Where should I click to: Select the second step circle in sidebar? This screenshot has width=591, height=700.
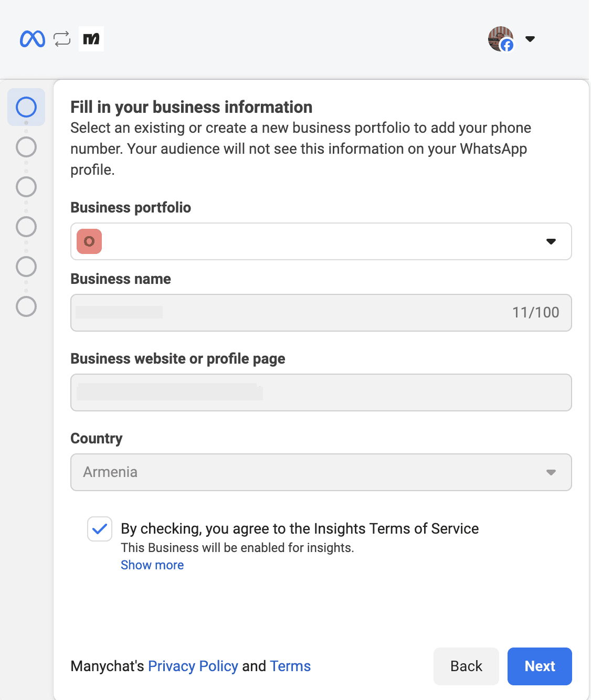pyautogui.click(x=26, y=147)
